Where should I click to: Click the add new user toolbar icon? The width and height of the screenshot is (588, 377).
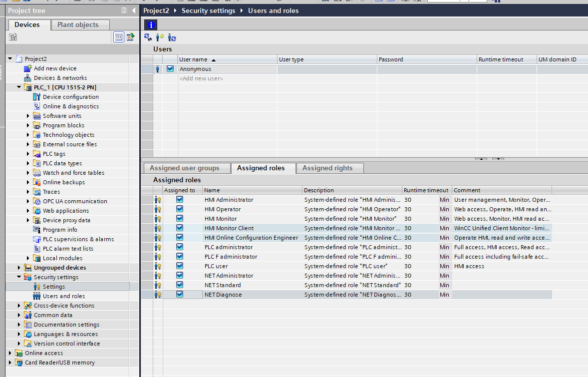[x=160, y=37]
